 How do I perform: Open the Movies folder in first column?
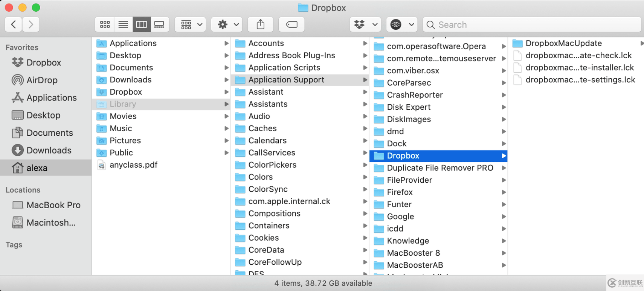point(161,116)
